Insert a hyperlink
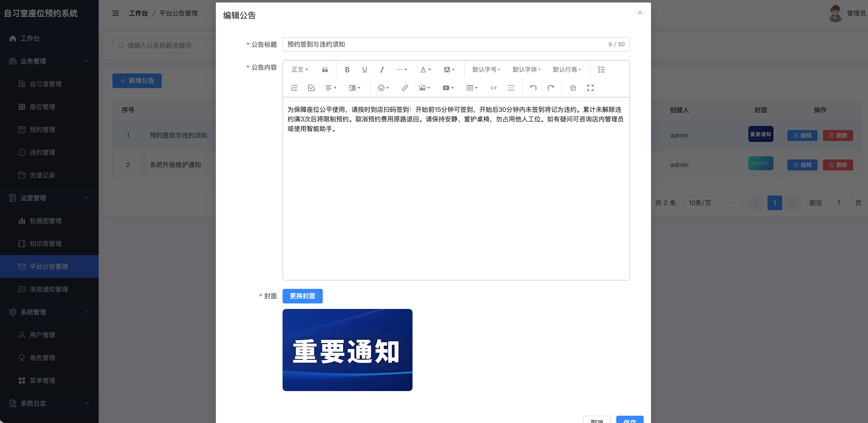 [405, 88]
